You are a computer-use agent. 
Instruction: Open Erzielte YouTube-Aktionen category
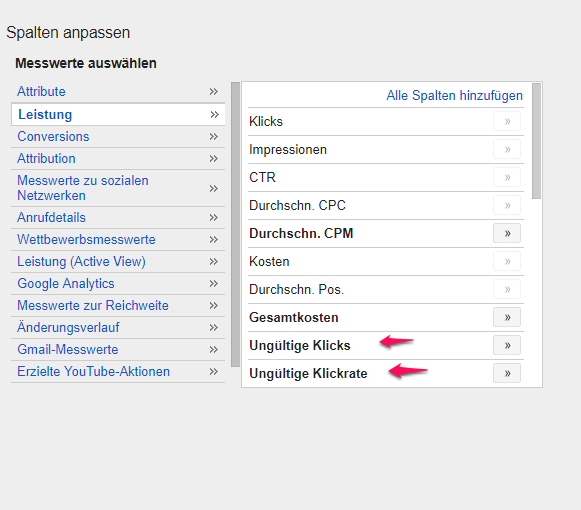[118, 371]
